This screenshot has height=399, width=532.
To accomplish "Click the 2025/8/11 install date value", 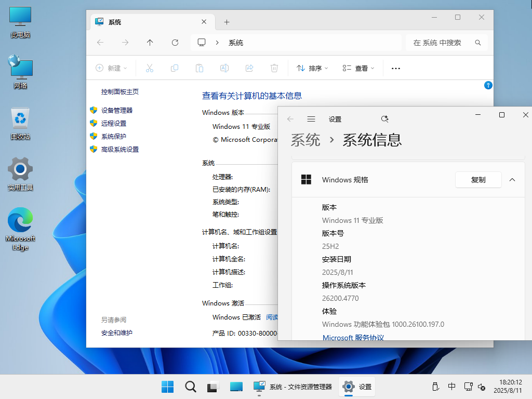I will point(338,272).
